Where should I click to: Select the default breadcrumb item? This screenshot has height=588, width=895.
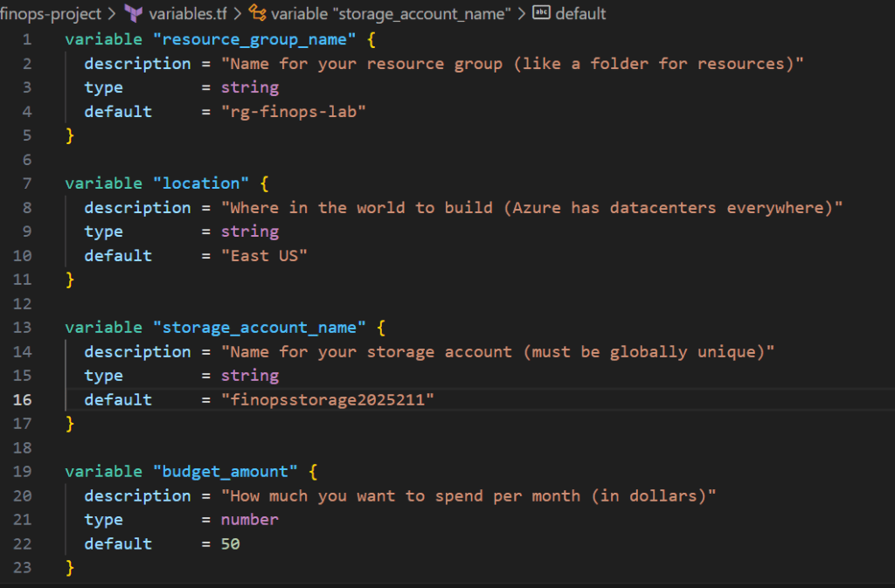[580, 14]
